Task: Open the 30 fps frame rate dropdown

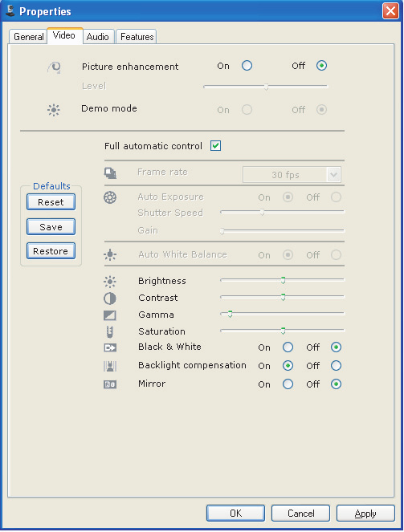Action: (x=333, y=175)
